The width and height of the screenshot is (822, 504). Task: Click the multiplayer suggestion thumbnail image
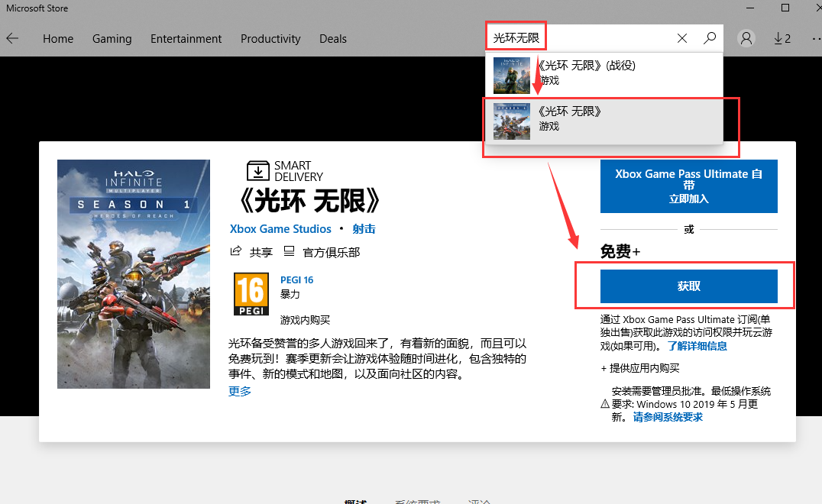[512, 121]
